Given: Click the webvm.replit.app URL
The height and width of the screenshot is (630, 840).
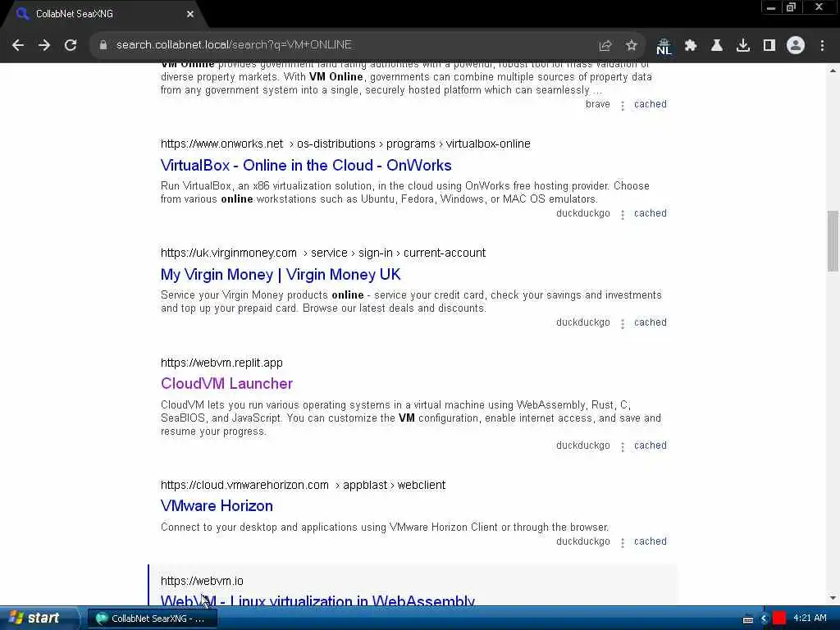Looking at the screenshot, I should click(221, 363).
